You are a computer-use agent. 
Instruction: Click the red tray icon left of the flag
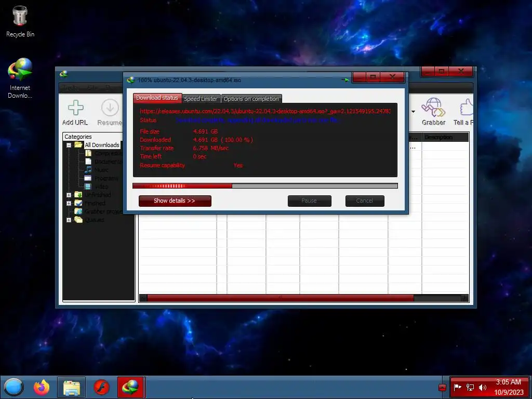[x=442, y=388]
